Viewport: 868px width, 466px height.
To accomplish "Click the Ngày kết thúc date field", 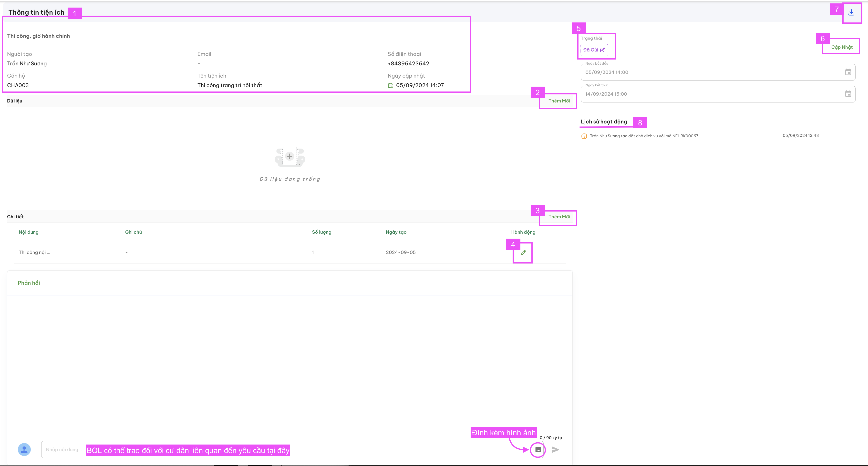I will (718, 94).
